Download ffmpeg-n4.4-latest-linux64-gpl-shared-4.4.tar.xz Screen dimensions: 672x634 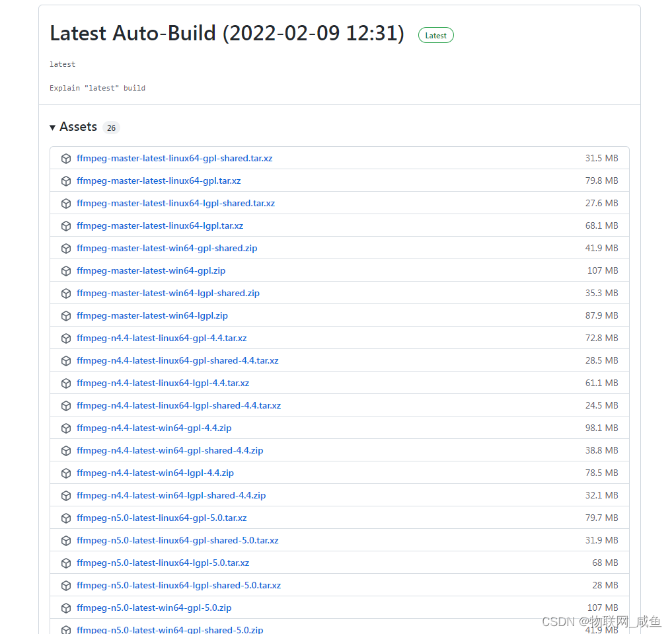click(x=178, y=360)
